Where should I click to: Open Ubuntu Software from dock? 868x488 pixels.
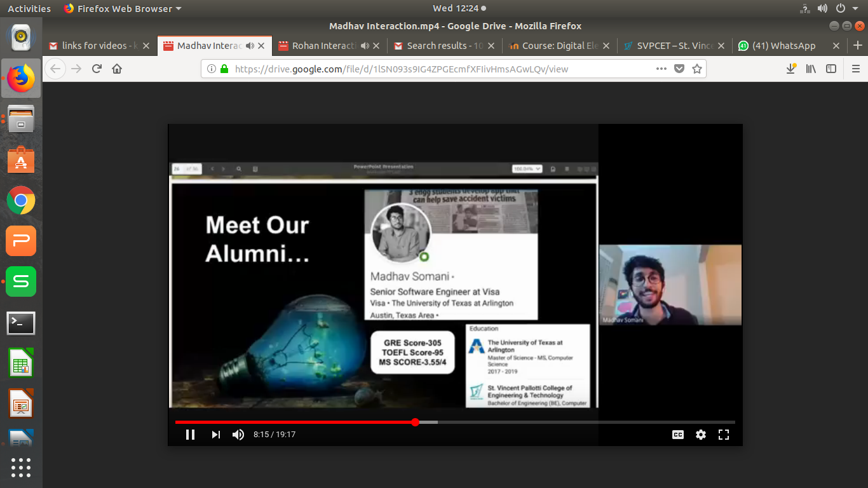[21, 159]
